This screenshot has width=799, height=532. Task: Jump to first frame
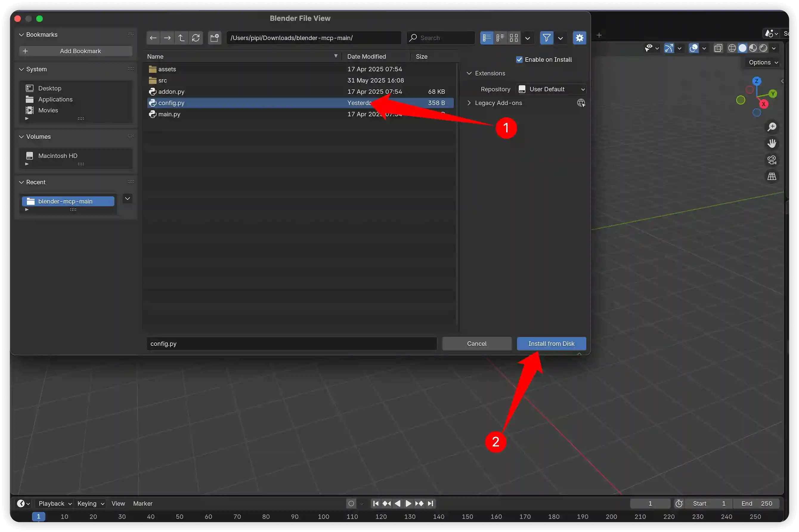375,503
